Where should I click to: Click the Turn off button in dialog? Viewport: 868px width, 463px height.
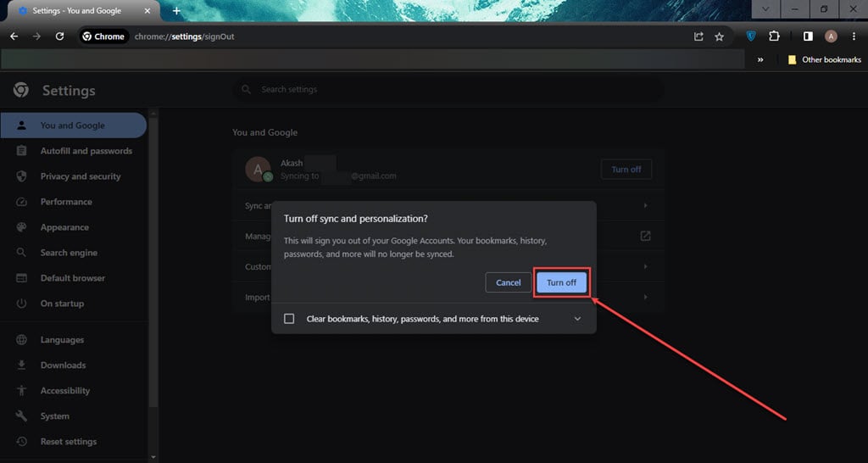[561, 282]
